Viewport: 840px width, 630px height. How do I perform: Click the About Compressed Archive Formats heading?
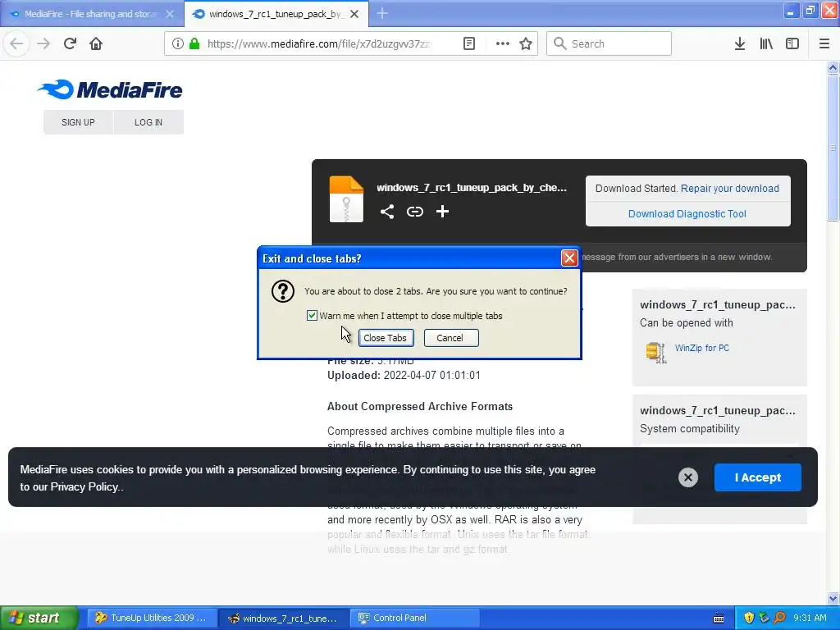coord(420,406)
